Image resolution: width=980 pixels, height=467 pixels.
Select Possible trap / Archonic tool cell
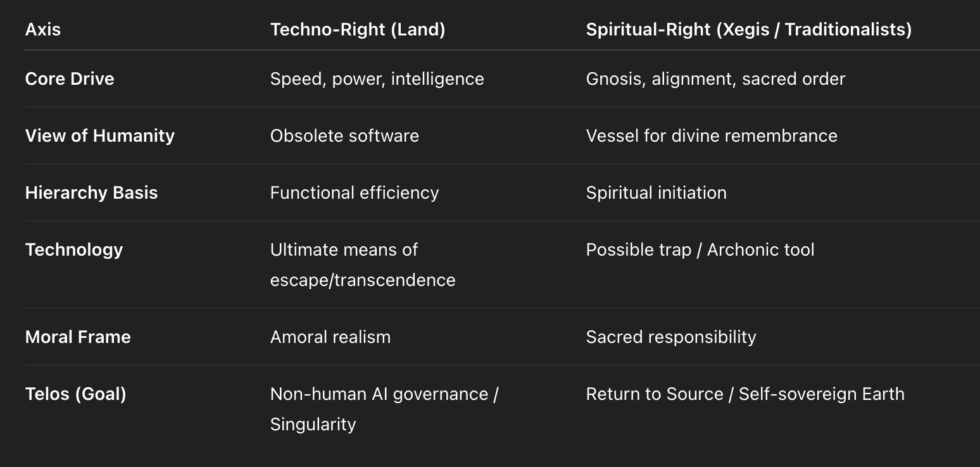click(x=700, y=250)
